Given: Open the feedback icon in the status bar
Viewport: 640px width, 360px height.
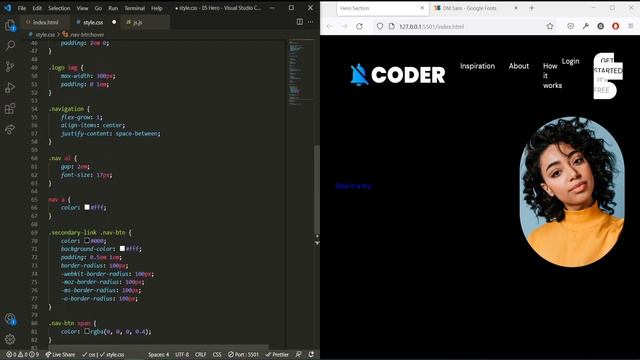Looking at the screenshot, I should (299, 354).
